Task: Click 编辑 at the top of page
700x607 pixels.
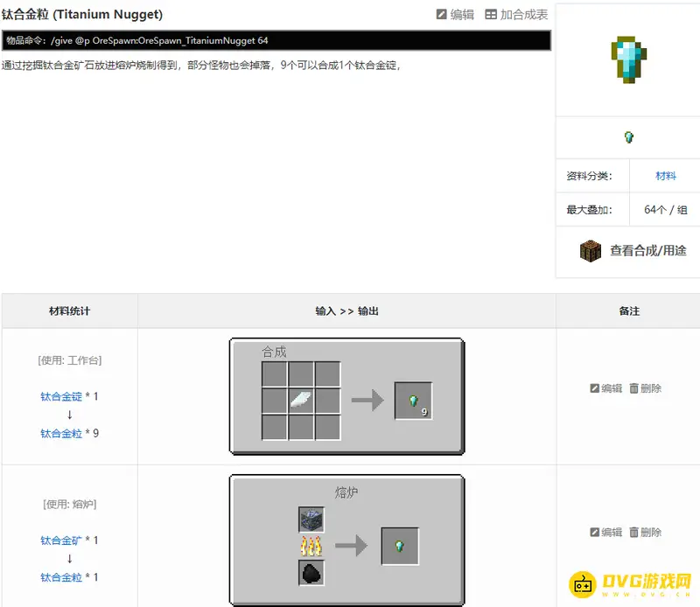Action: (x=455, y=15)
